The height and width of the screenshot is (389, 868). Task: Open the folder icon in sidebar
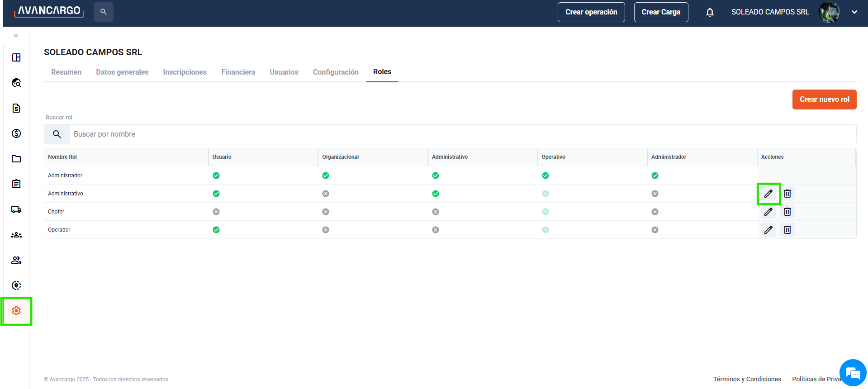coord(16,159)
